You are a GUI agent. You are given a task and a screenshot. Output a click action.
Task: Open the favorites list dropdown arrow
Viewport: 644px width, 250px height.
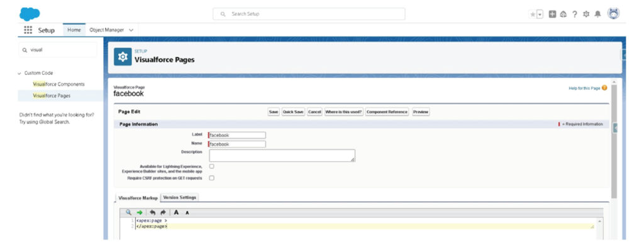click(540, 14)
